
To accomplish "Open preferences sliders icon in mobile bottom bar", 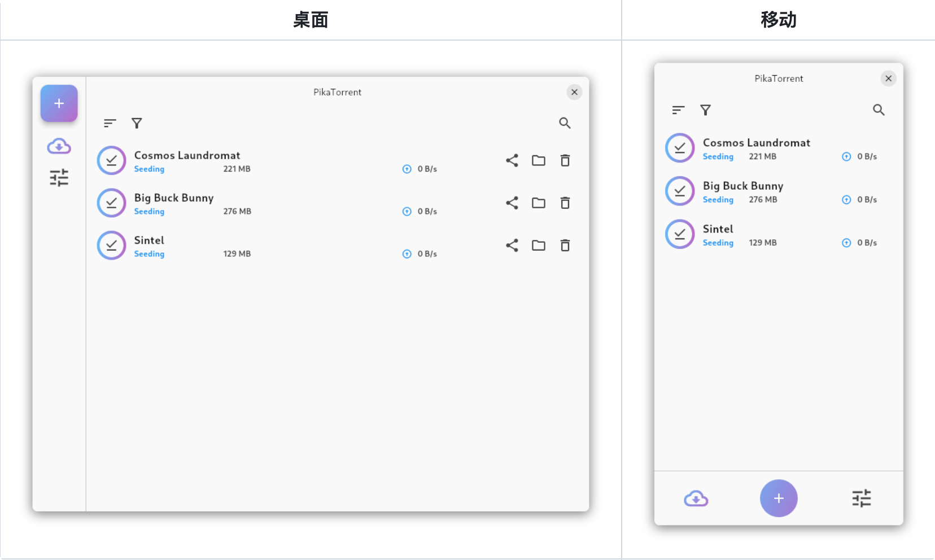I will click(x=862, y=498).
